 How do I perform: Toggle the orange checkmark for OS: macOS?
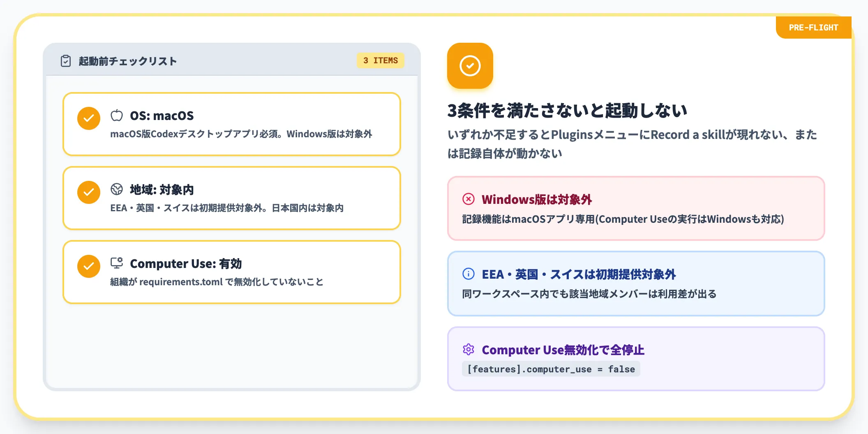click(89, 118)
